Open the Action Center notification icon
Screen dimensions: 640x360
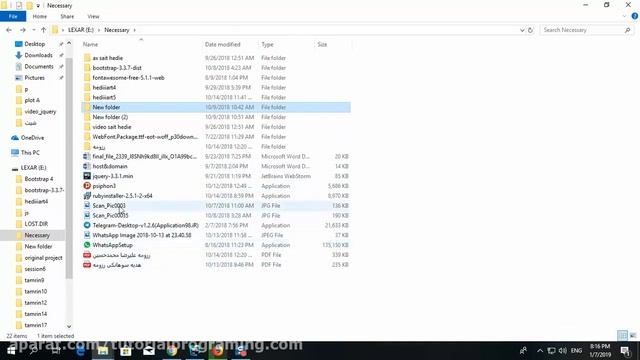(625, 351)
